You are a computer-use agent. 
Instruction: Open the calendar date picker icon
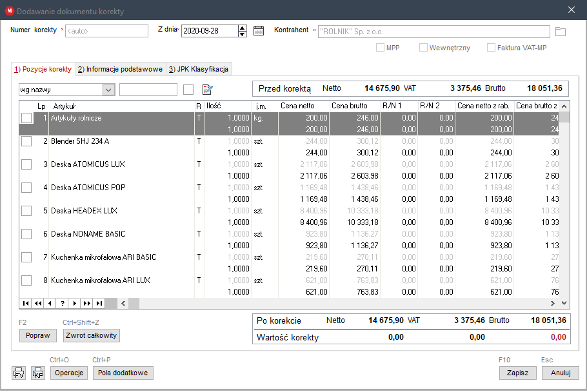pyautogui.click(x=259, y=31)
